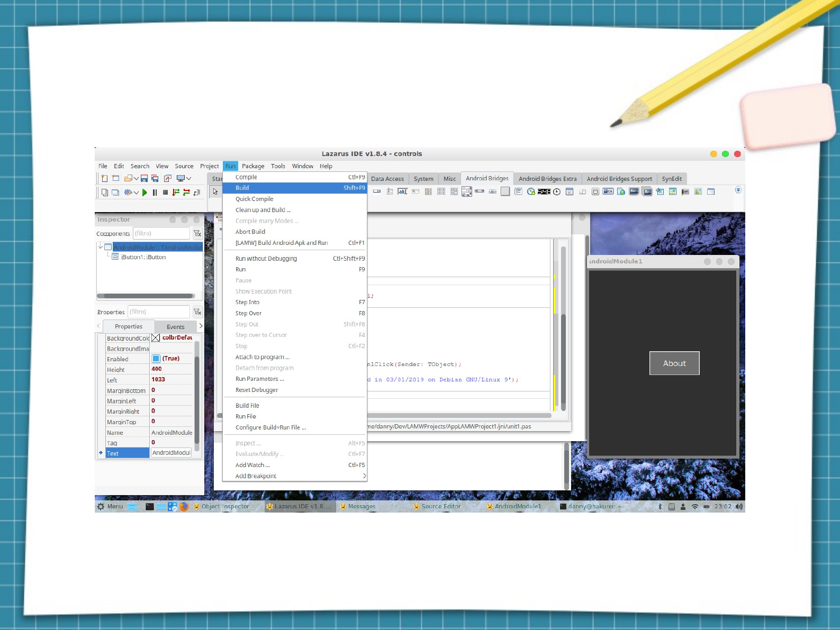Open the dropdown arrow beside monitor icon
Screen dimensions: 840x630
[x=188, y=179]
